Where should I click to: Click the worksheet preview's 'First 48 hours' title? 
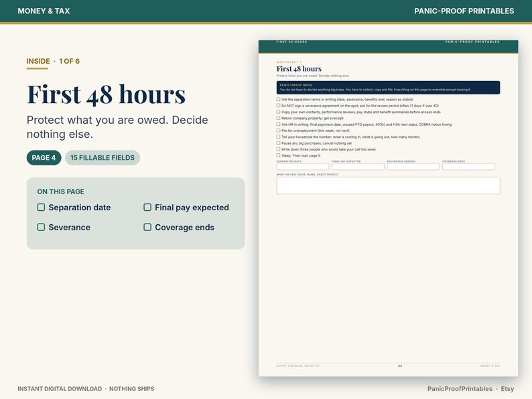click(299, 69)
